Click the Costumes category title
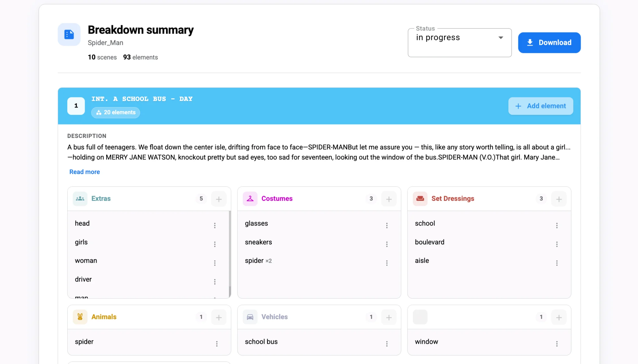638x364 pixels. (x=277, y=199)
